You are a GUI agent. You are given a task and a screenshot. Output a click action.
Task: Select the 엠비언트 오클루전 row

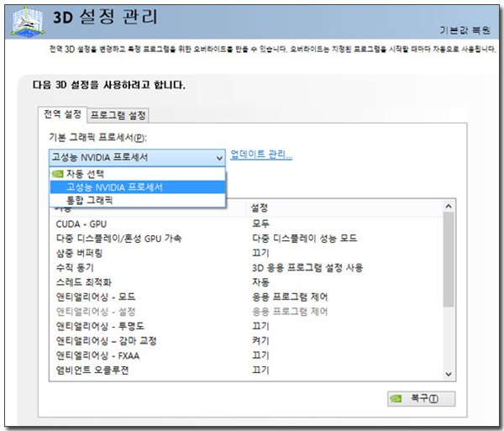point(92,370)
